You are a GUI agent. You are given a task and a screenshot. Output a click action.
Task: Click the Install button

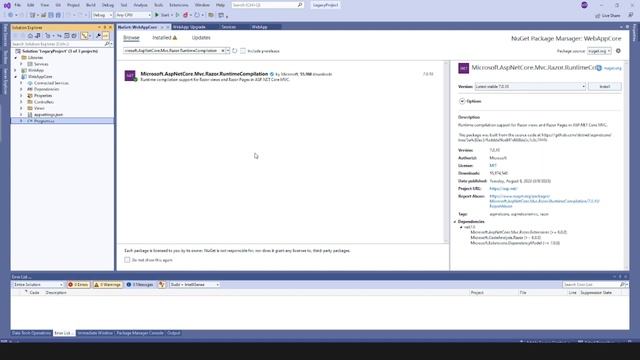[604, 87]
